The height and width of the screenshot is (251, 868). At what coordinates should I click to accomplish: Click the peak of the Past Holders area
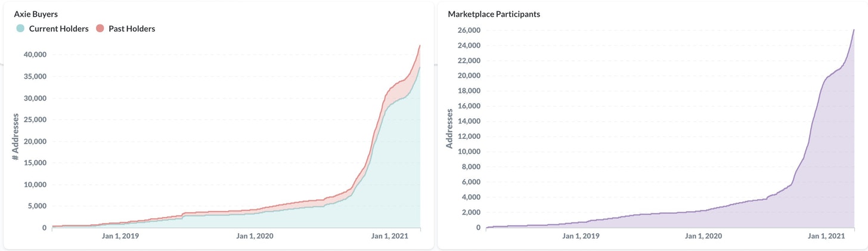point(420,46)
